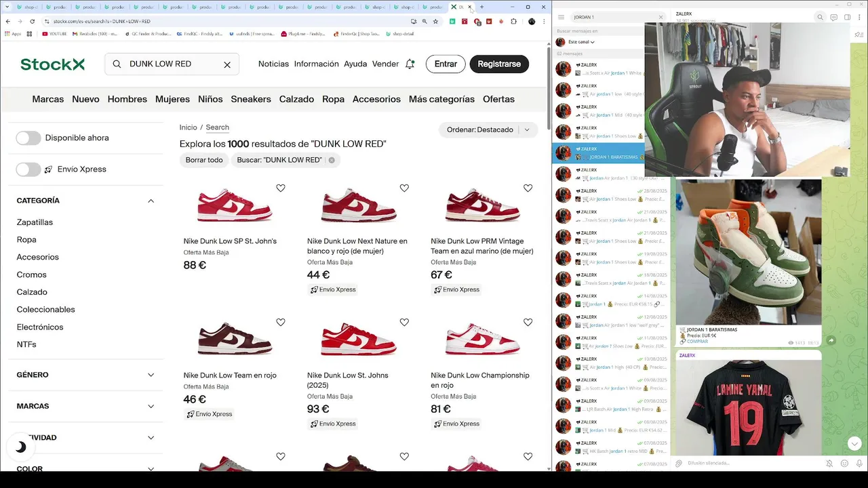This screenshot has width=868, height=488.
Task: Click the StockX search magnifier icon
Action: 117,64
